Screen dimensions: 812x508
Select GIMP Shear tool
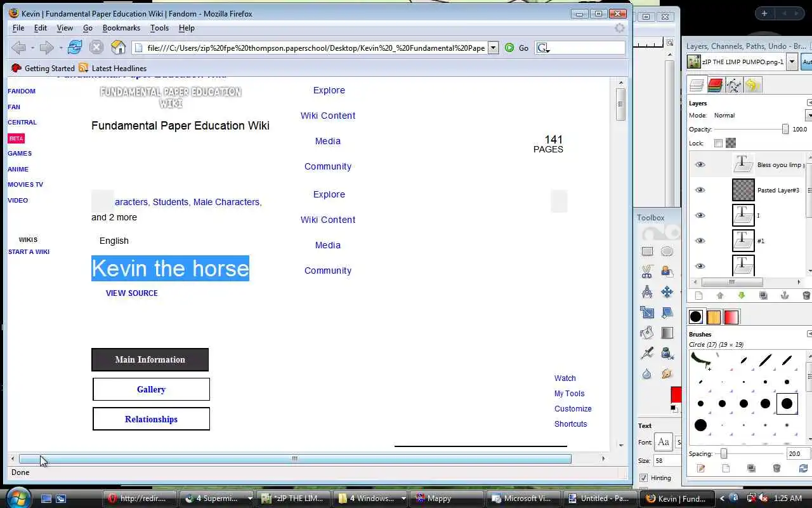pyautogui.click(x=667, y=312)
